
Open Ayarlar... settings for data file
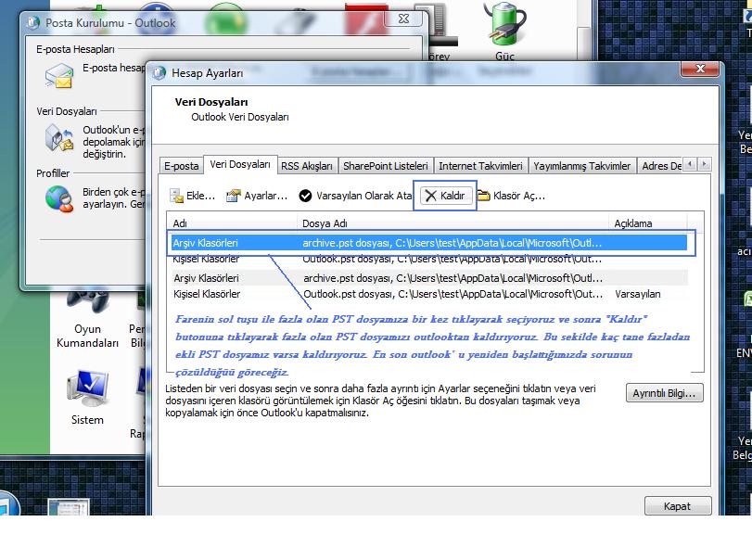[x=257, y=196]
